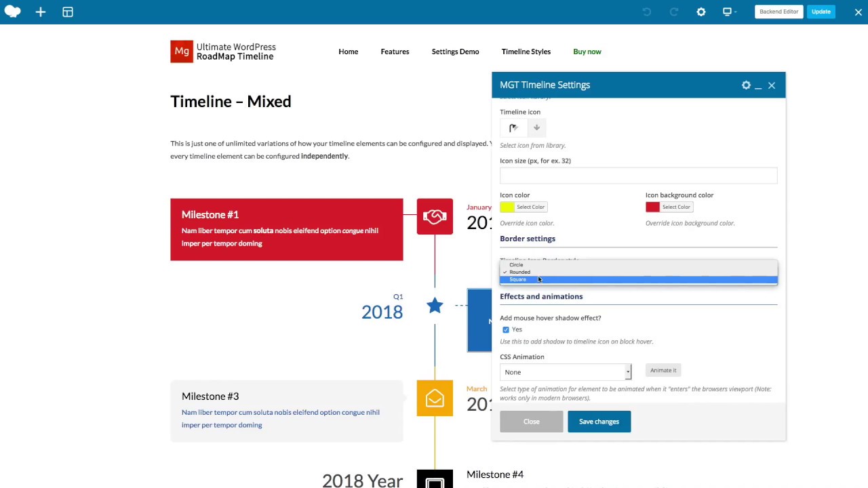The height and width of the screenshot is (488, 868).
Task: Close the MGT Timeline Settings panel
Action: [772, 85]
